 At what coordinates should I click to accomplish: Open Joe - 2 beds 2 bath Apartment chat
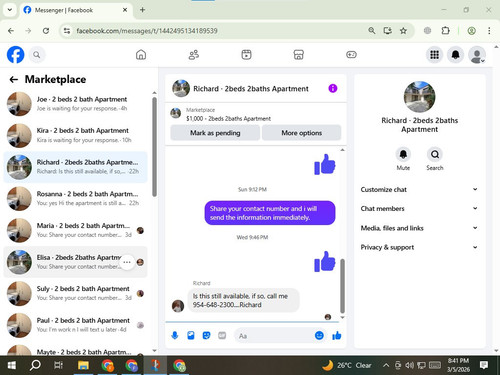pos(75,104)
